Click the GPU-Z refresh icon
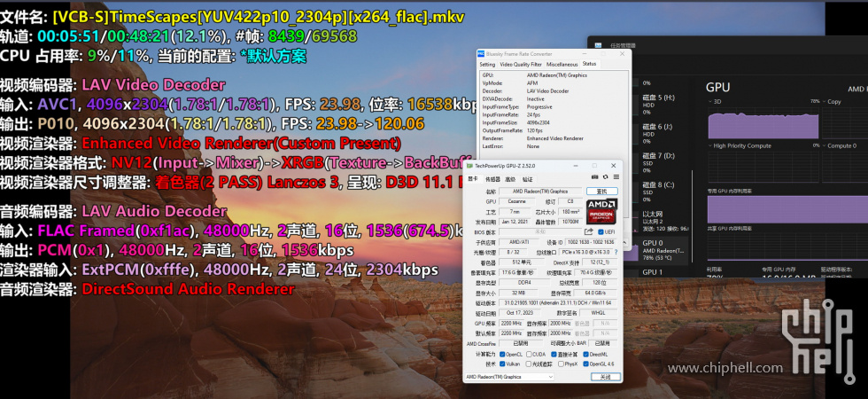The width and height of the screenshot is (868, 399). [606, 176]
